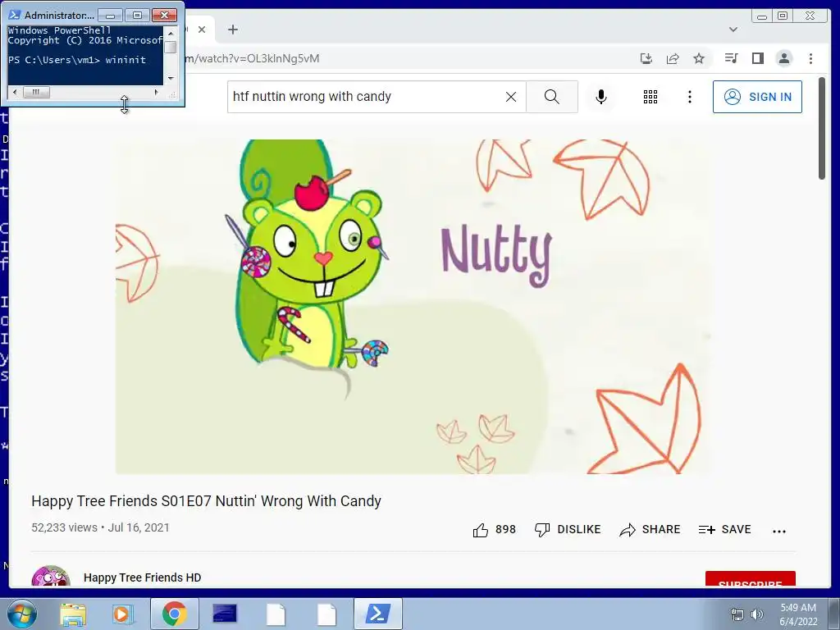Click the Nutty video player
Image resolution: width=840 pixels, height=630 pixels.
click(413, 307)
